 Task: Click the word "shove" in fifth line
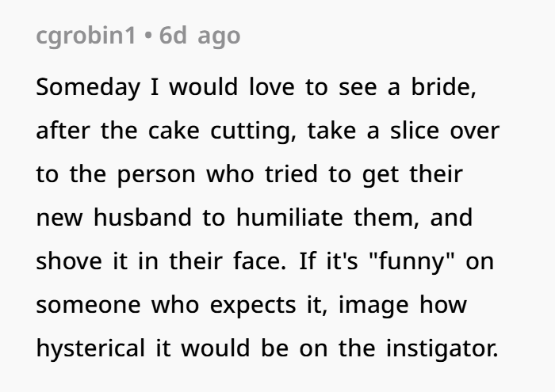click(69, 261)
